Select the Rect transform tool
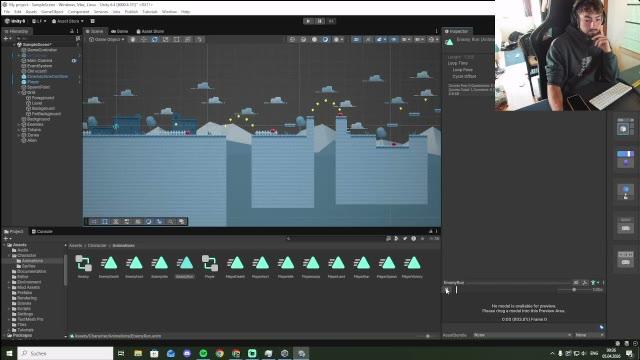The width and height of the screenshot is (640, 360). [177, 40]
